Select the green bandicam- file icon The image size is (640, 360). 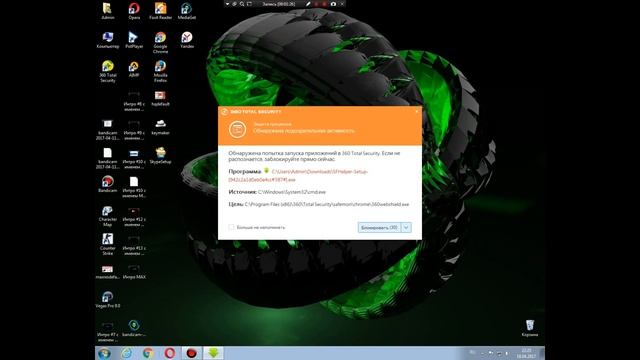click(134, 329)
